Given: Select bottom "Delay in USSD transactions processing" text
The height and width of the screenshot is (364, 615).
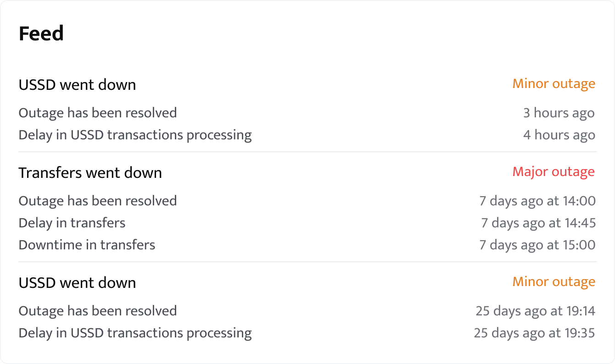Looking at the screenshot, I should point(135,333).
